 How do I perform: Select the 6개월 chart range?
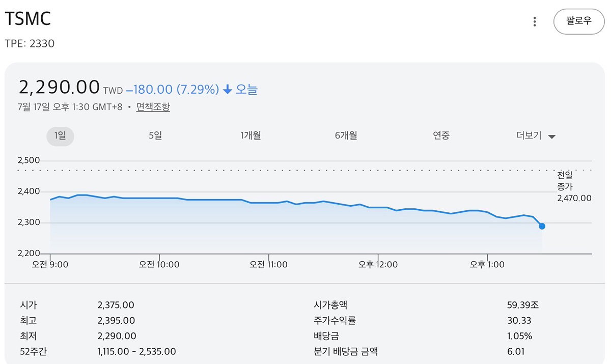click(346, 136)
